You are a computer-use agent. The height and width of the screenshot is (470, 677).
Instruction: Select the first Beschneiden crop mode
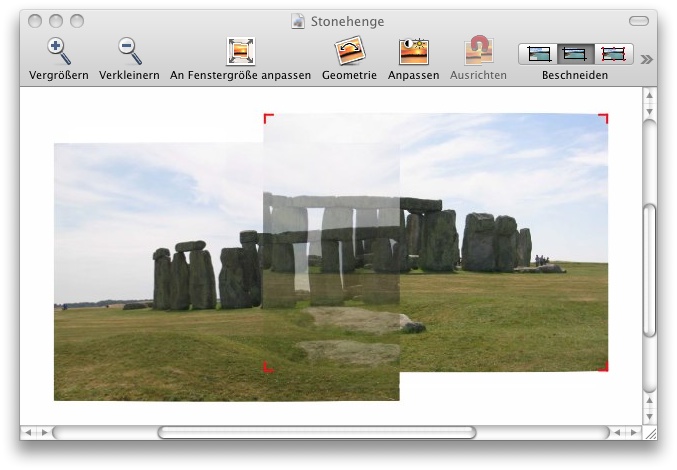(x=538, y=54)
